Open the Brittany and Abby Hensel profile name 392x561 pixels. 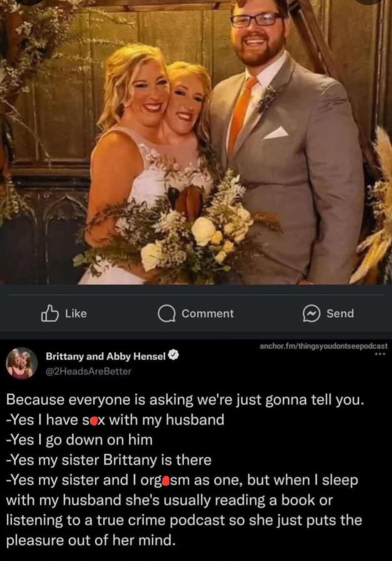click(107, 357)
